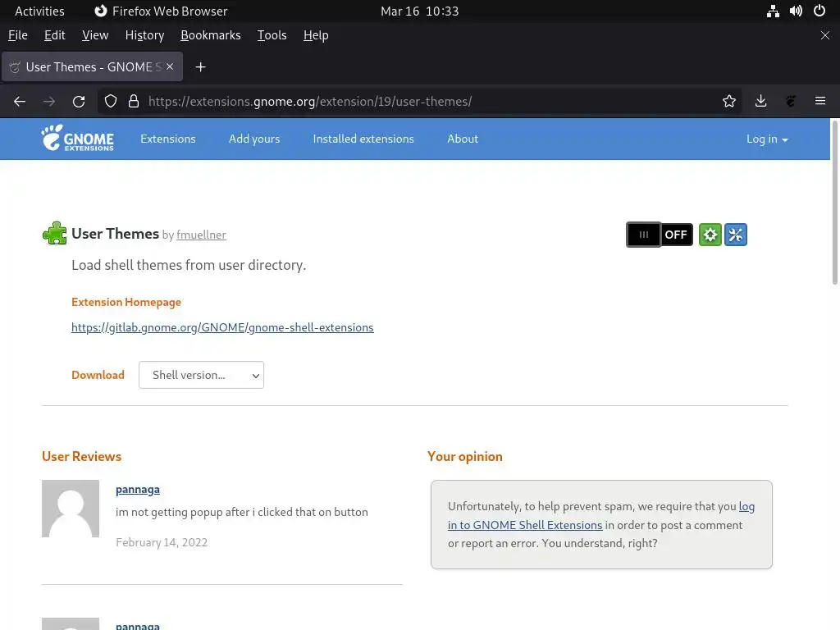
Task: Click the 'User Themes' extension title
Action: [x=115, y=234]
